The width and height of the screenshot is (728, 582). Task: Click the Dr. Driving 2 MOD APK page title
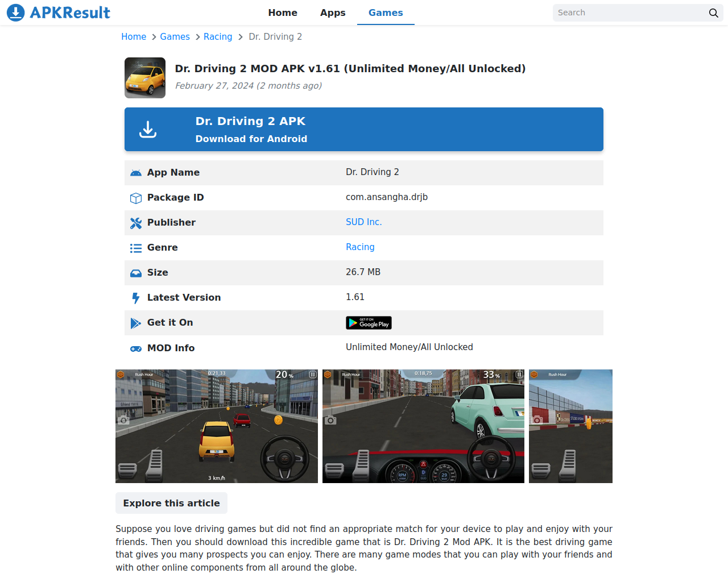(350, 69)
